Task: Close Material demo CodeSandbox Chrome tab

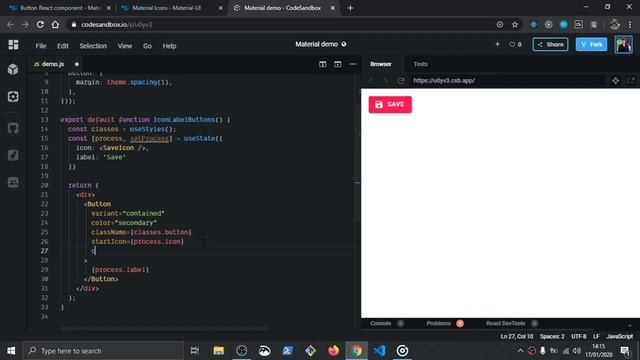Action: [x=332, y=8]
